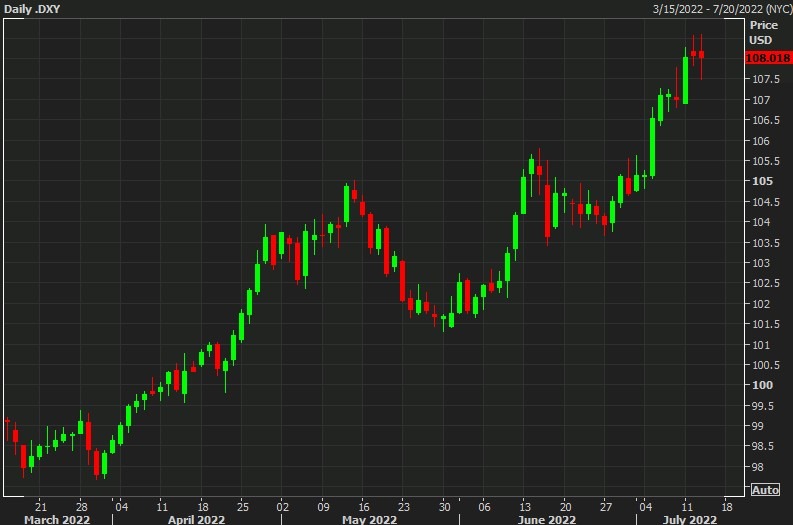Click the 98 price axis label
Screen dimensions: 793x525
click(x=758, y=467)
